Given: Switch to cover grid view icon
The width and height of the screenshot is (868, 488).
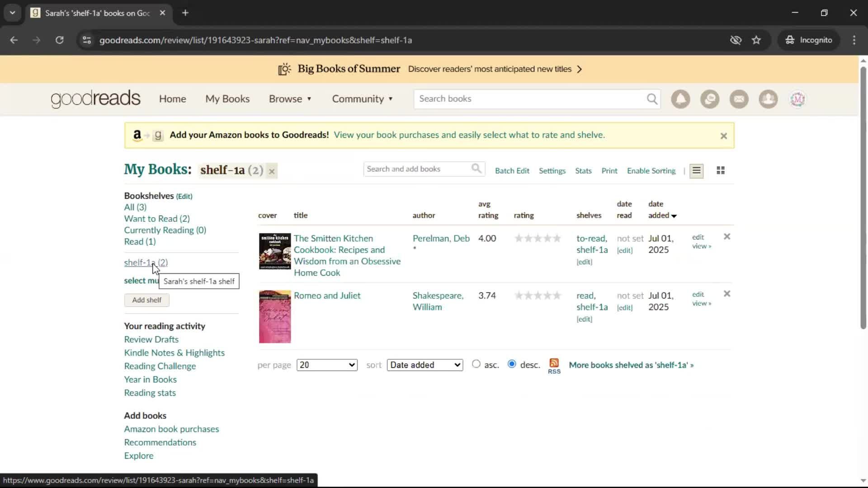Looking at the screenshot, I should click(721, 170).
